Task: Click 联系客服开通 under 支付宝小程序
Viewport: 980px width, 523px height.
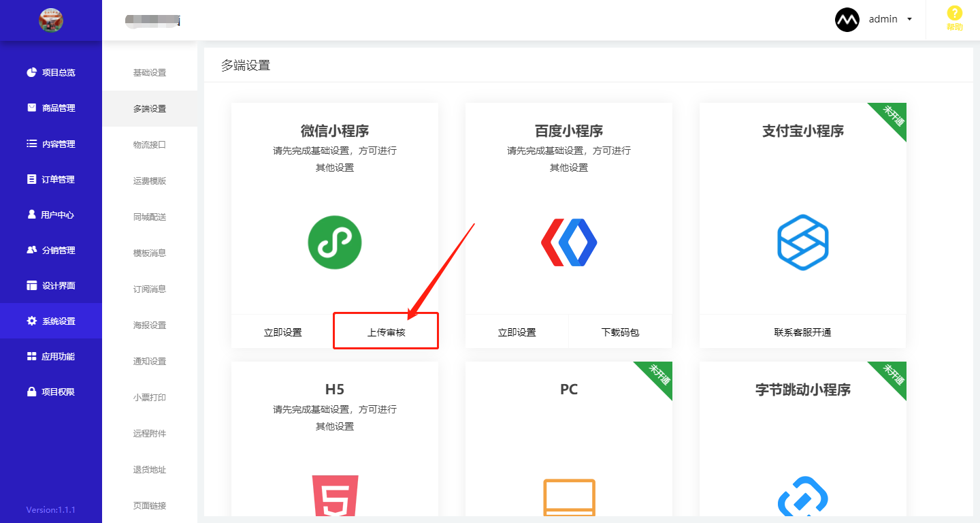Action: pyautogui.click(x=803, y=332)
